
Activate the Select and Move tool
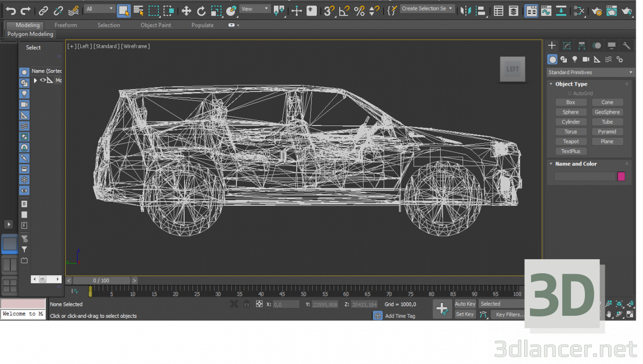coord(187,10)
